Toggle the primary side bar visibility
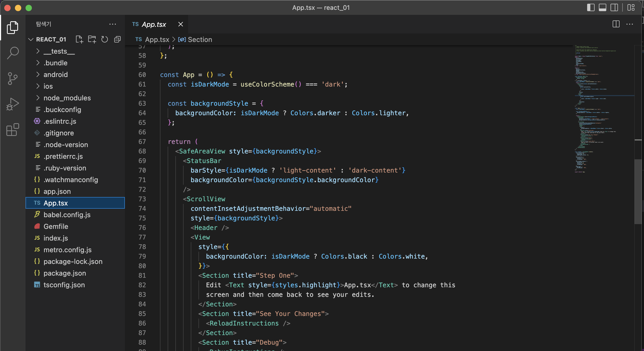This screenshot has height=351, width=644. [591, 8]
